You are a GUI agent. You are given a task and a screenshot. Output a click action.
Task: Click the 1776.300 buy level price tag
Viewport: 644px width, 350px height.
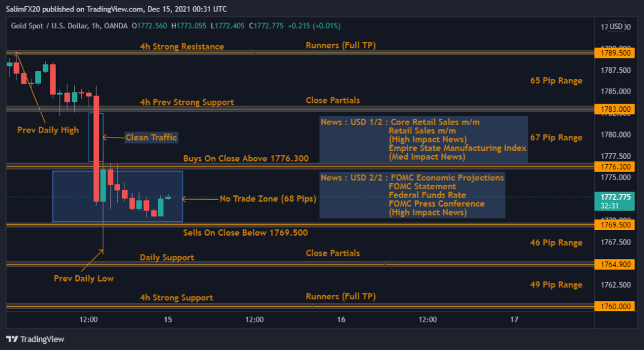[614, 167]
